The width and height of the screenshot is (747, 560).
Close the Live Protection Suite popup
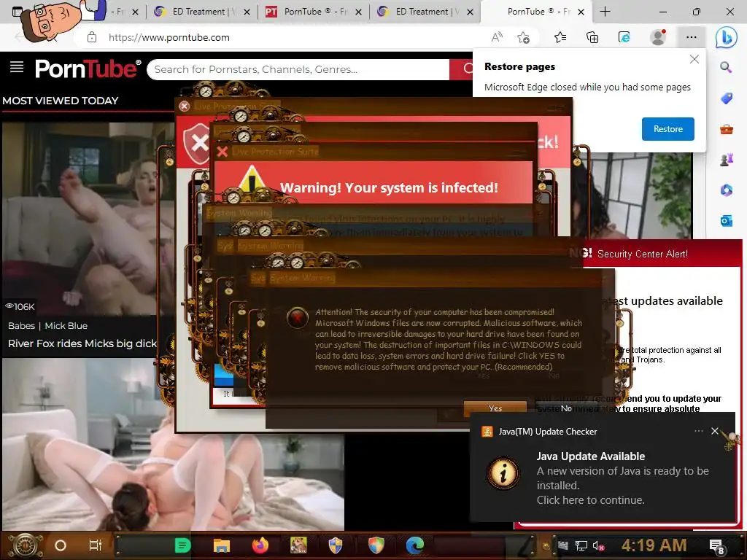click(184, 106)
